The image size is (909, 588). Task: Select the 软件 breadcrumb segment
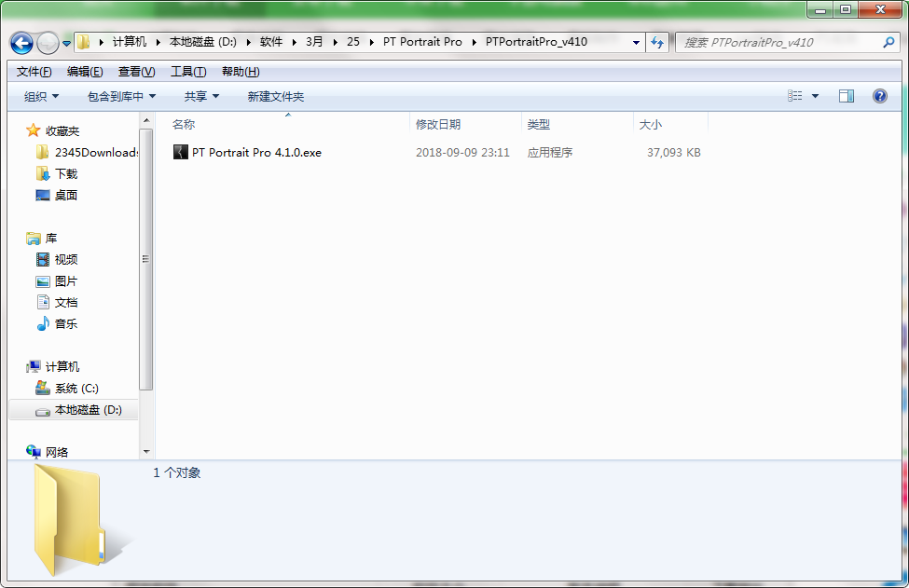point(270,42)
